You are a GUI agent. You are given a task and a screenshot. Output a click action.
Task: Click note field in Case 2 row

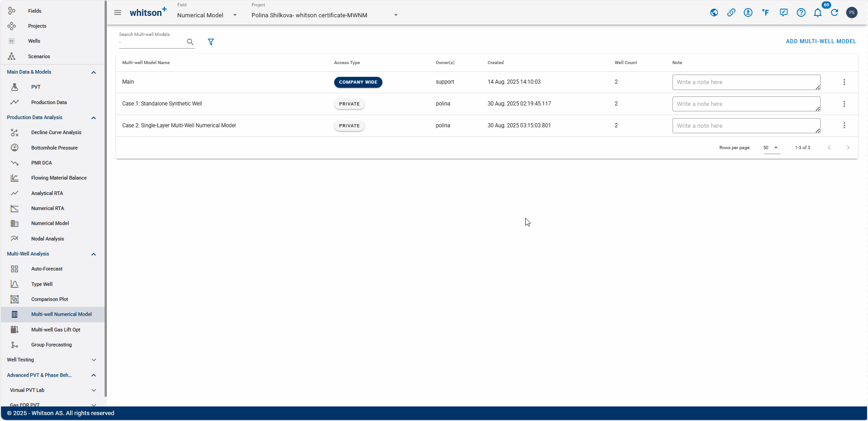click(x=747, y=126)
